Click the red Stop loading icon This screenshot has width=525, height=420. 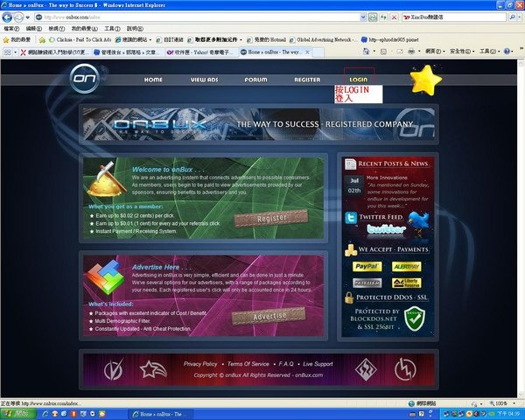(395, 17)
